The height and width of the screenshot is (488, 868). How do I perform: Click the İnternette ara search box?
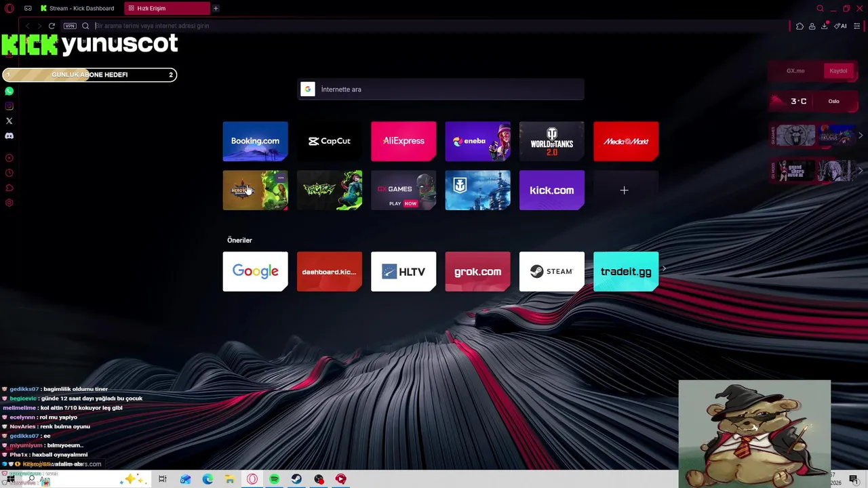pyautogui.click(x=441, y=89)
